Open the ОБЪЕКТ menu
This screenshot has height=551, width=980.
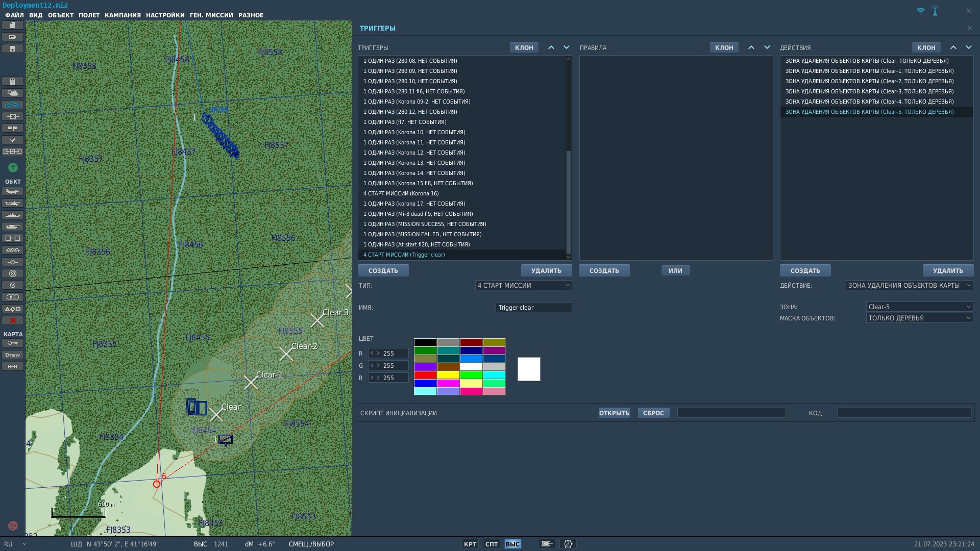61,15
